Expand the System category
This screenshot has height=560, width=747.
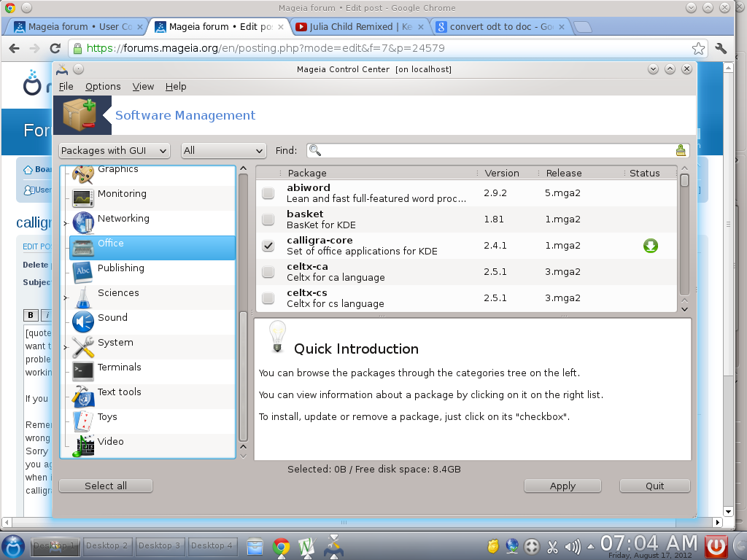66,347
